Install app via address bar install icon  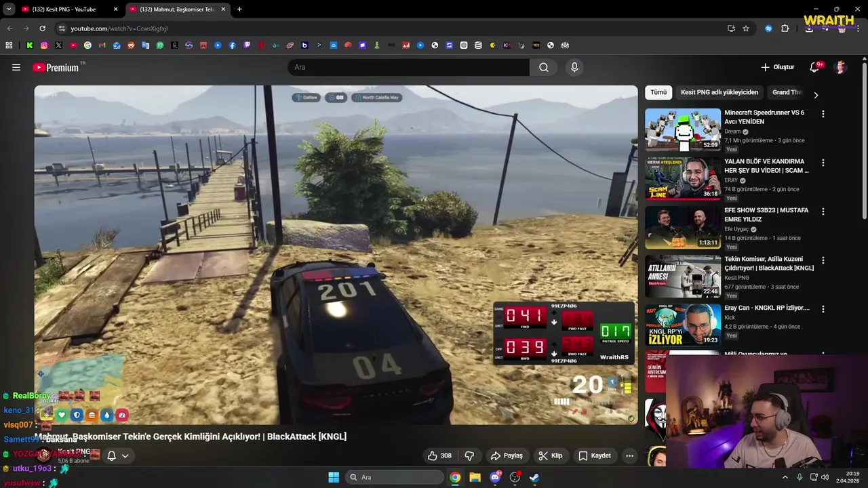[x=731, y=28]
